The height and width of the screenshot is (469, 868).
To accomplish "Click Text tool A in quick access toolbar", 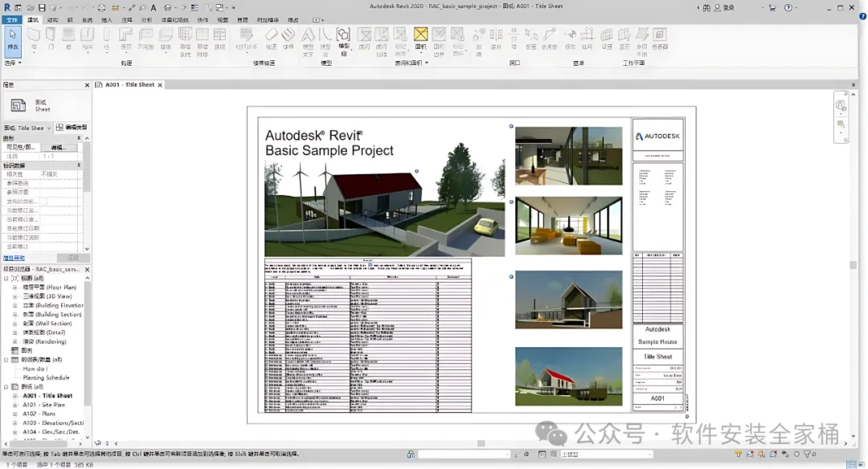I will point(154,8).
